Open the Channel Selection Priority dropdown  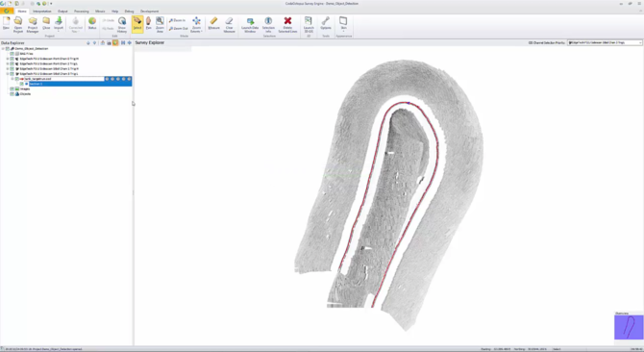605,42
